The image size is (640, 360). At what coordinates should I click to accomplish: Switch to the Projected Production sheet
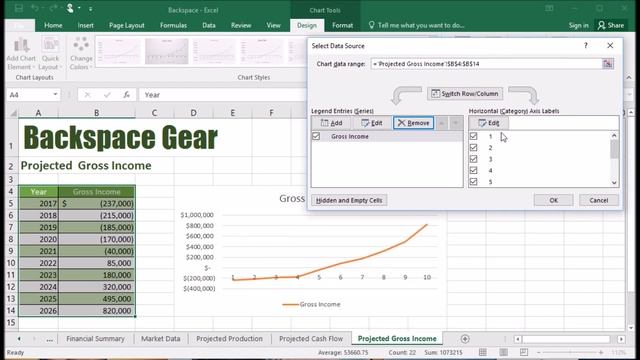229,339
